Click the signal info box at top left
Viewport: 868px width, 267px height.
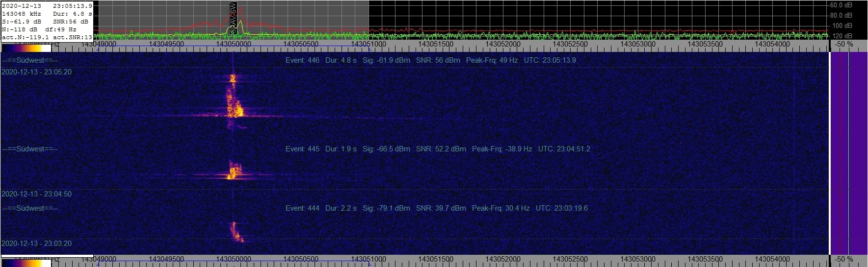tap(47, 21)
